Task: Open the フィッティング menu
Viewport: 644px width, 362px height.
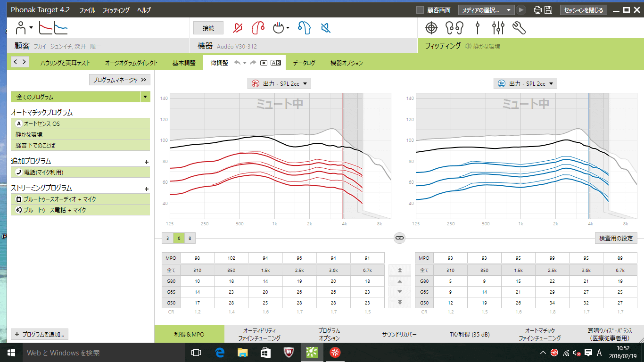Action: [116, 10]
